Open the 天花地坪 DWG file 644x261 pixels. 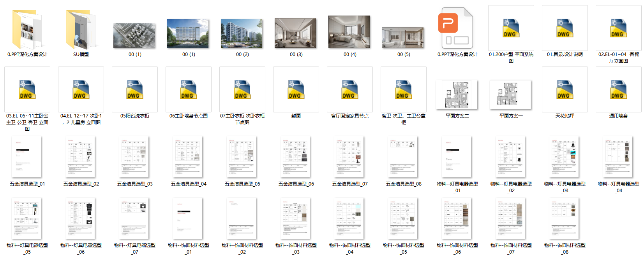pyautogui.click(x=565, y=89)
